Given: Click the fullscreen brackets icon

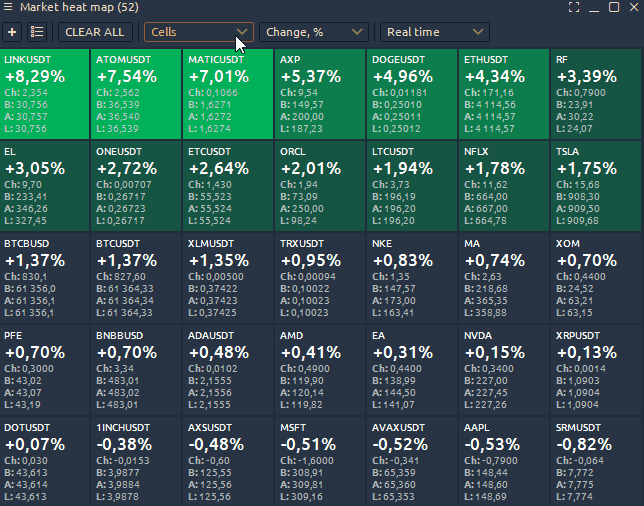Looking at the screenshot, I should [574, 7].
